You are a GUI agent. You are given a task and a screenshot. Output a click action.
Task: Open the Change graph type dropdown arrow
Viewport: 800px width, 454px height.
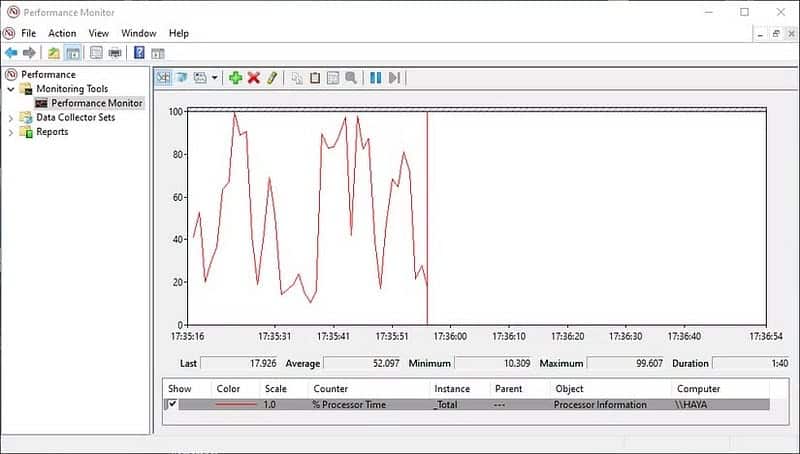214,78
